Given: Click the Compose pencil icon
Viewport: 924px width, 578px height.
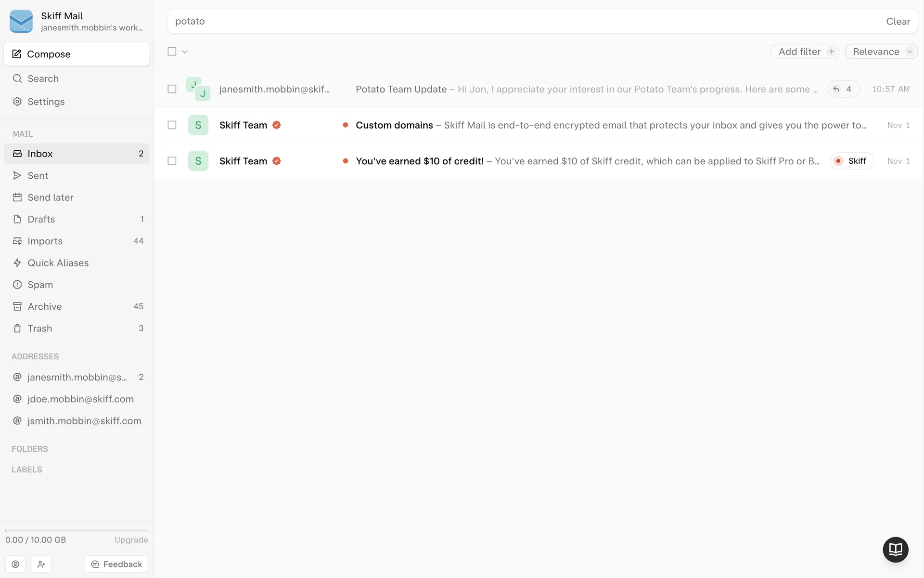Looking at the screenshot, I should pos(17,54).
